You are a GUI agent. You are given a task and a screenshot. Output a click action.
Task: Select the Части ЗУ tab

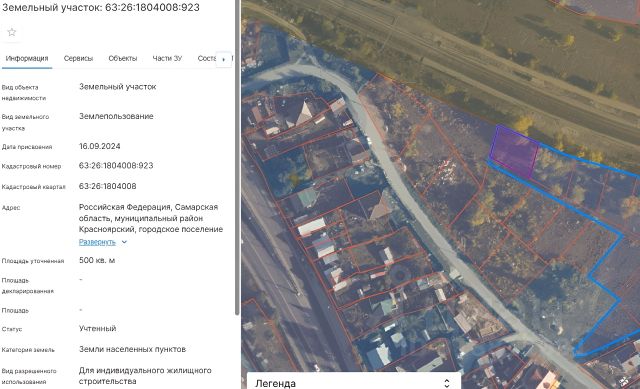tap(167, 58)
